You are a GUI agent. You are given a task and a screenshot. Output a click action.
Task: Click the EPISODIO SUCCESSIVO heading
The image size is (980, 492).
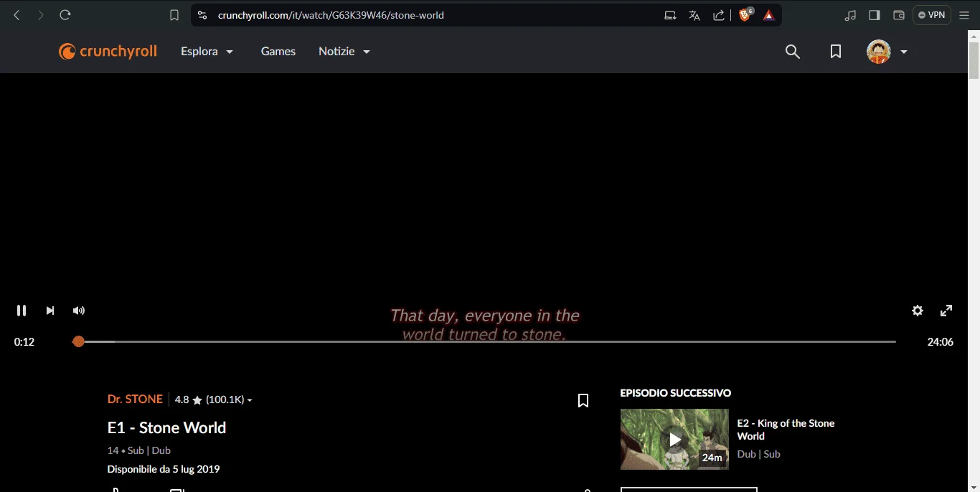(676, 393)
